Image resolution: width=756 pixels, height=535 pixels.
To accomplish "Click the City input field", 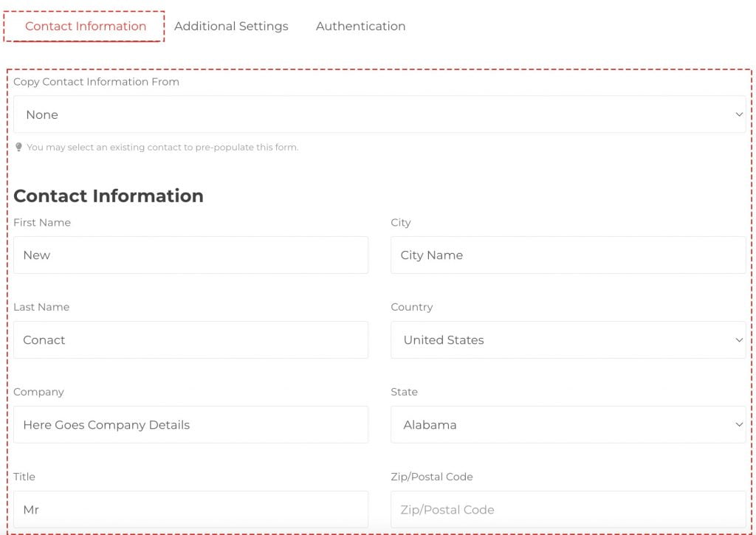I will coord(568,255).
